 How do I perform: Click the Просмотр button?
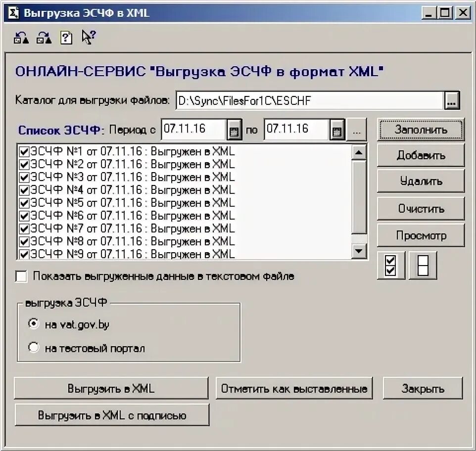coord(421,235)
